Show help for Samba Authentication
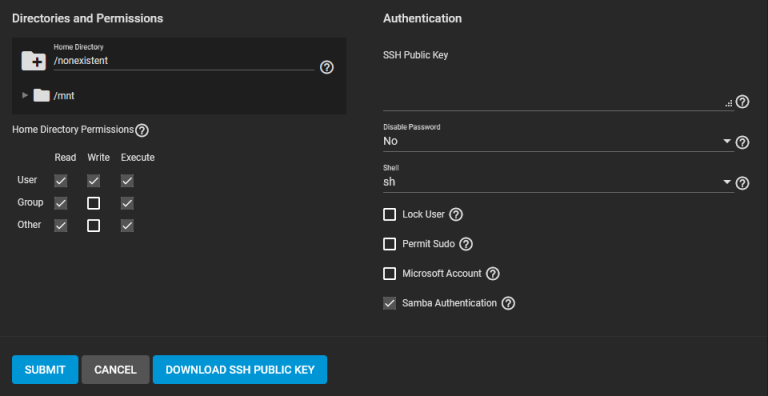 click(508, 303)
